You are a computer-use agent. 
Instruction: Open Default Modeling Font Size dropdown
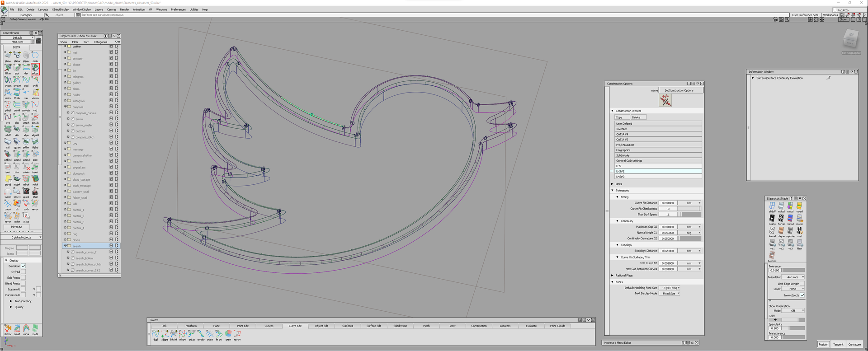[670, 288]
